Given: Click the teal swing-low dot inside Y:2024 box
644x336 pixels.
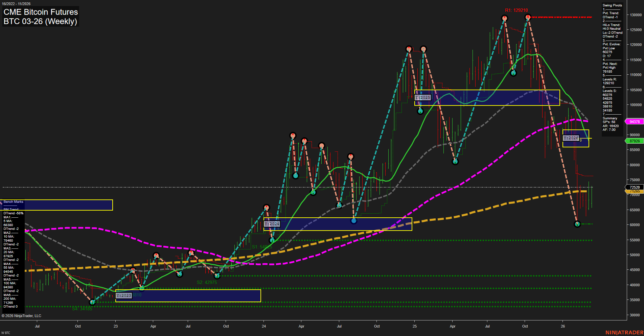Looking at the screenshot, I should point(354,220).
